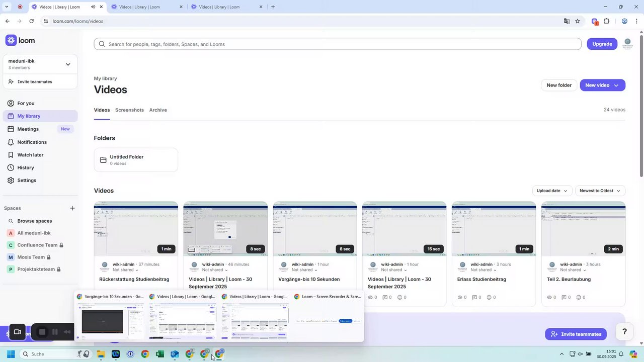
Task: Switch to the Screenshots tab
Action: (129, 110)
